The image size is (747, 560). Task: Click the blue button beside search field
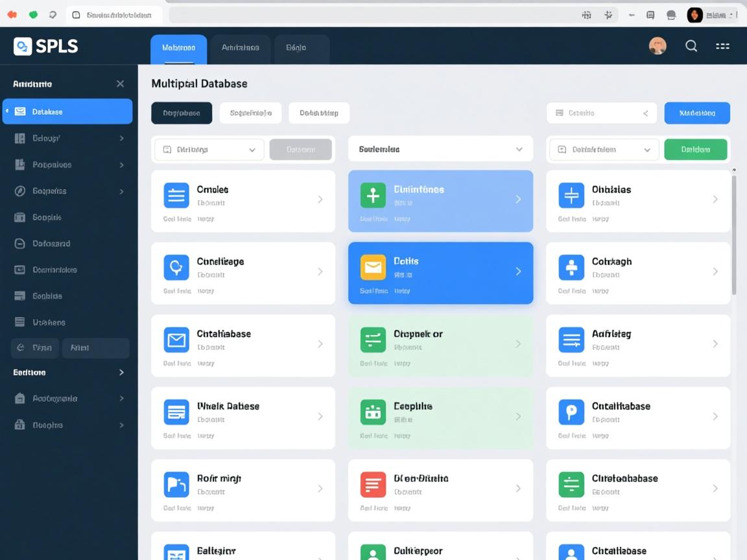coord(697,113)
